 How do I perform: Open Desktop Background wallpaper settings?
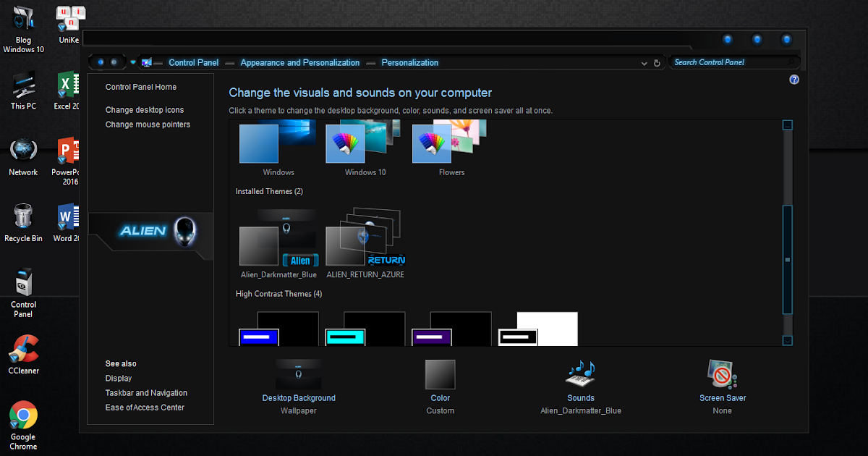[299, 397]
